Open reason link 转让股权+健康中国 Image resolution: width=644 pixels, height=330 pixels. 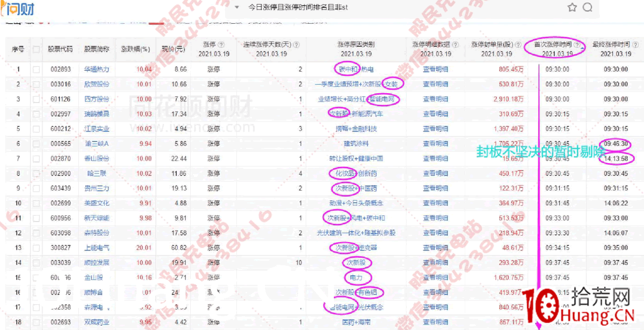(x=356, y=158)
